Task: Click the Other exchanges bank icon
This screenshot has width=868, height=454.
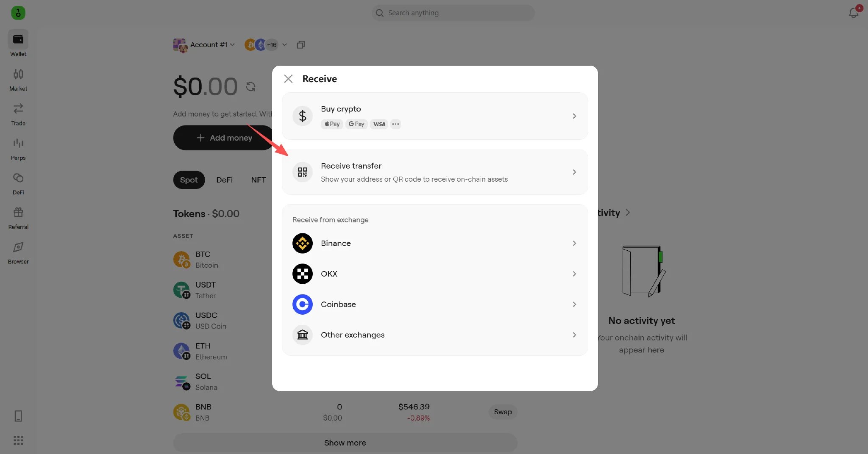Action: [x=303, y=335]
